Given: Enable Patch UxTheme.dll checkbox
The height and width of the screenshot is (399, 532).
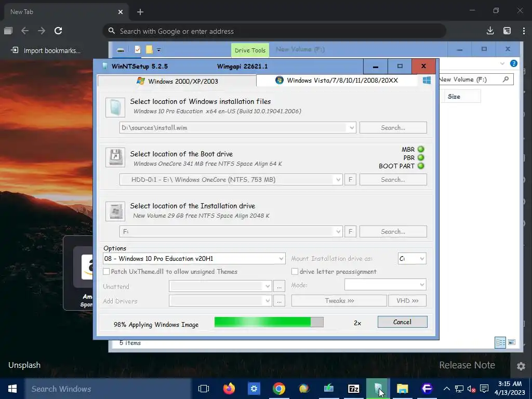Looking at the screenshot, I should [107, 271].
